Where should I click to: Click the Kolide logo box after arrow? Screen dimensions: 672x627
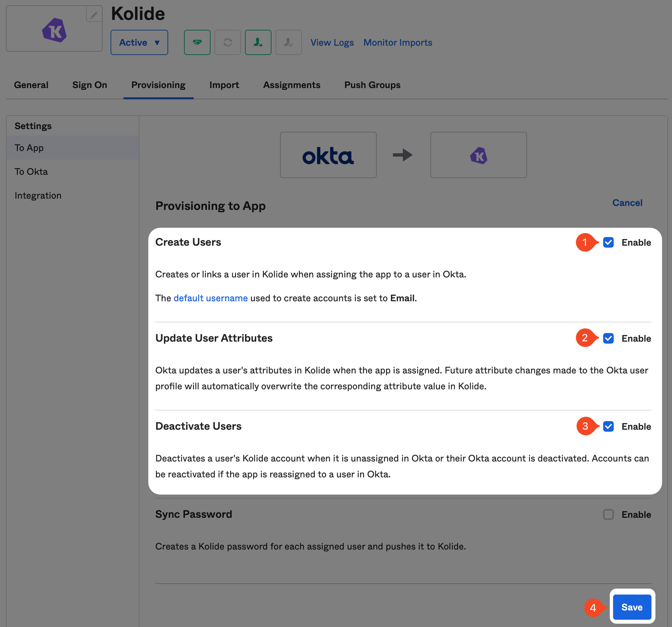(x=478, y=155)
